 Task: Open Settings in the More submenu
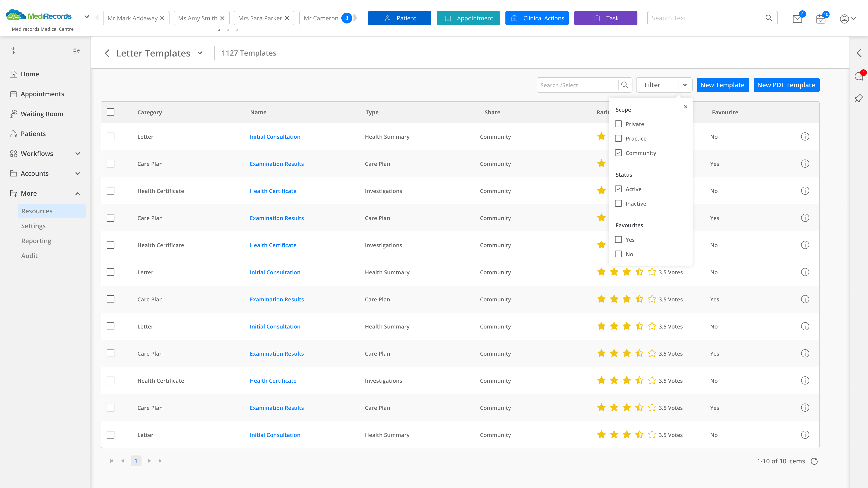tap(33, 226)
